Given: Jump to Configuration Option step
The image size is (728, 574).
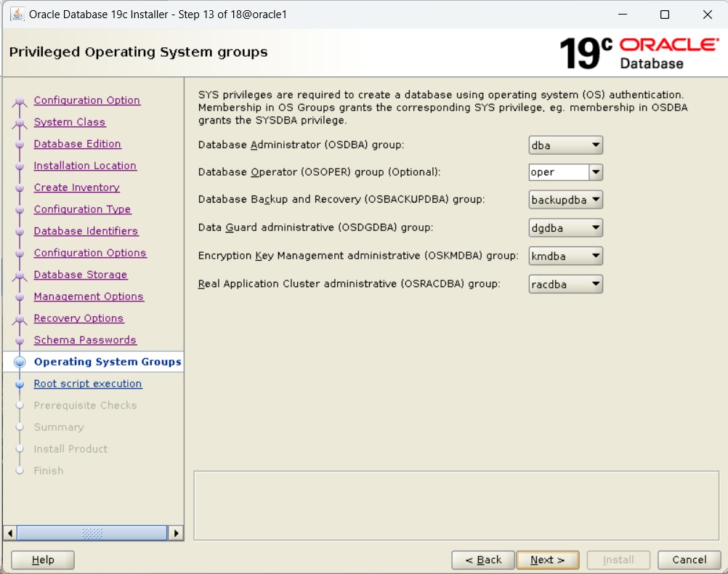Looking at the screenshot, I should (86, 100).
